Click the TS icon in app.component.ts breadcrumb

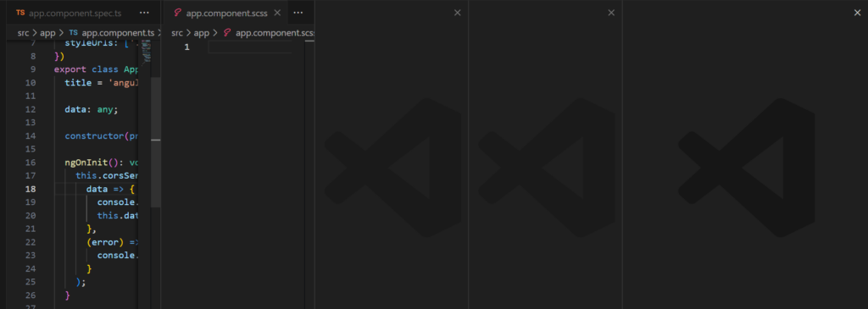[x=73, y=33]
